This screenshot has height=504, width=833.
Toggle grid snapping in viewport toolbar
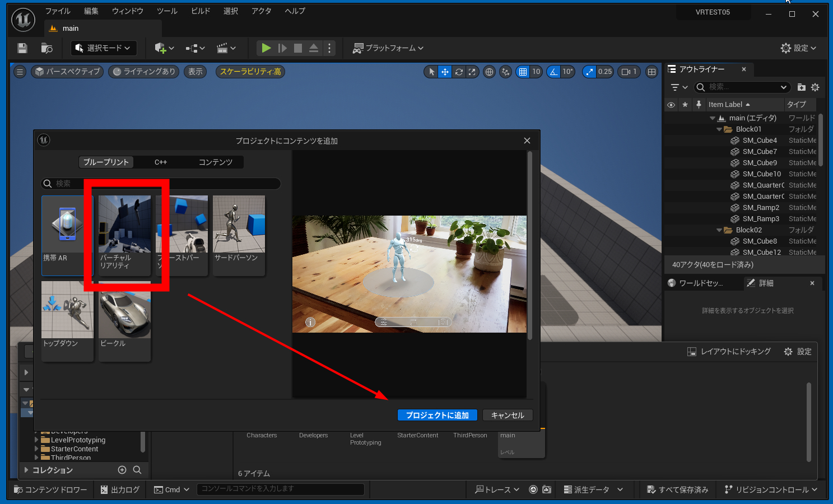click(x=523, y=72)
